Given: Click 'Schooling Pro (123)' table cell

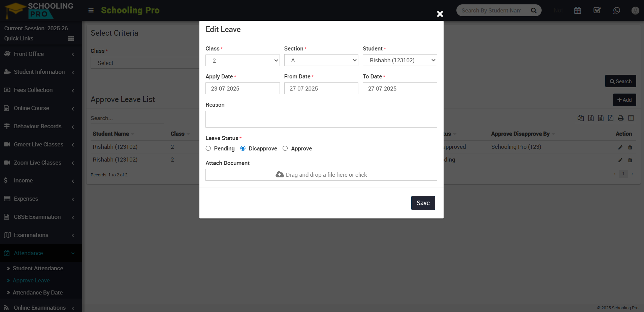Looking at the screenshot, I should pos(516,147).
